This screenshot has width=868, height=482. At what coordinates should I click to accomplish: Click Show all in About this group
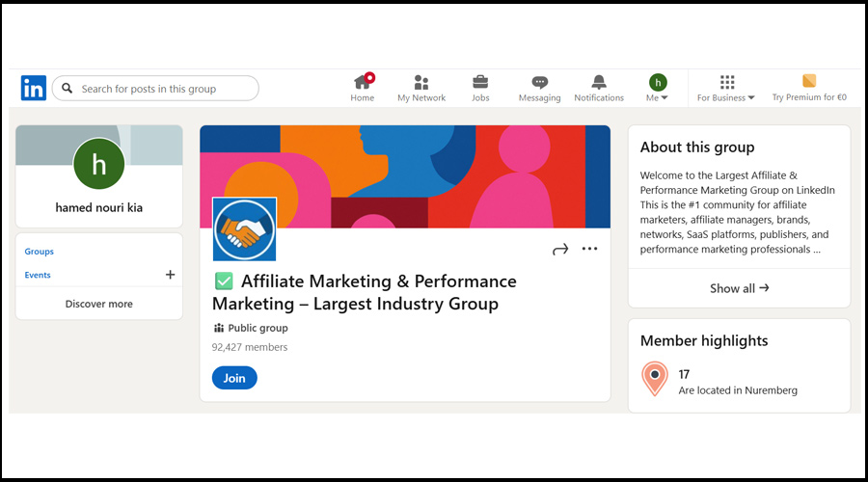(x=739, y=288)
